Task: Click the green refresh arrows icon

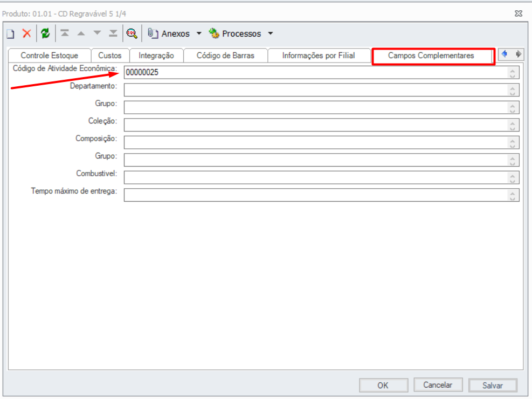Action: [x=45, y=33]
